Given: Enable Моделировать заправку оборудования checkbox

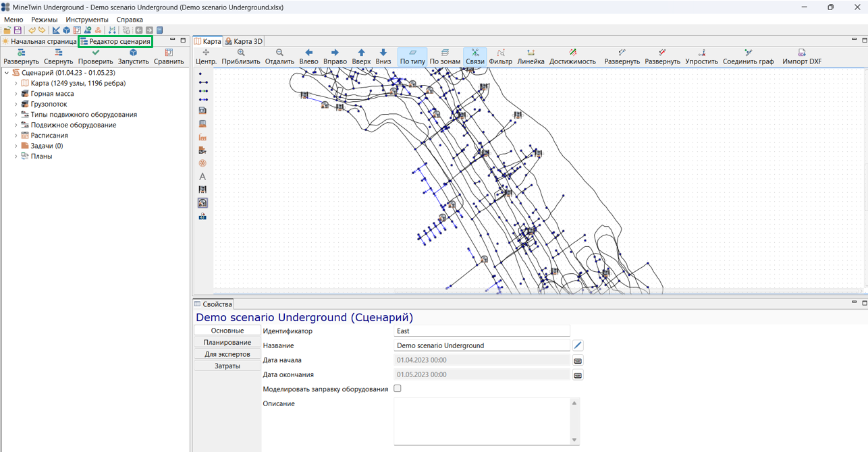Looking at the screenshot, I should (x=398, y=389).
